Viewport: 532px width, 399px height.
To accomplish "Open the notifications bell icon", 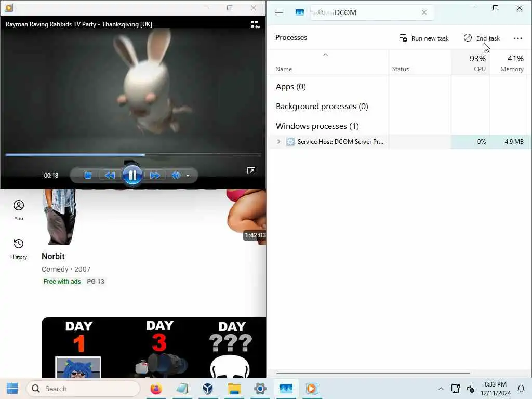I will (x=521, y=389).
